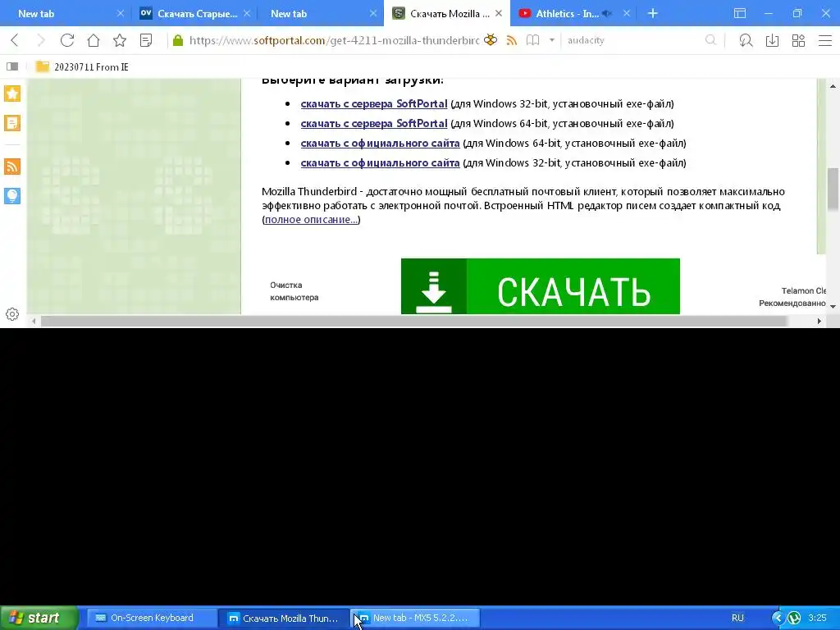Open a new tab with the plus button

click(x=652, y=13)
